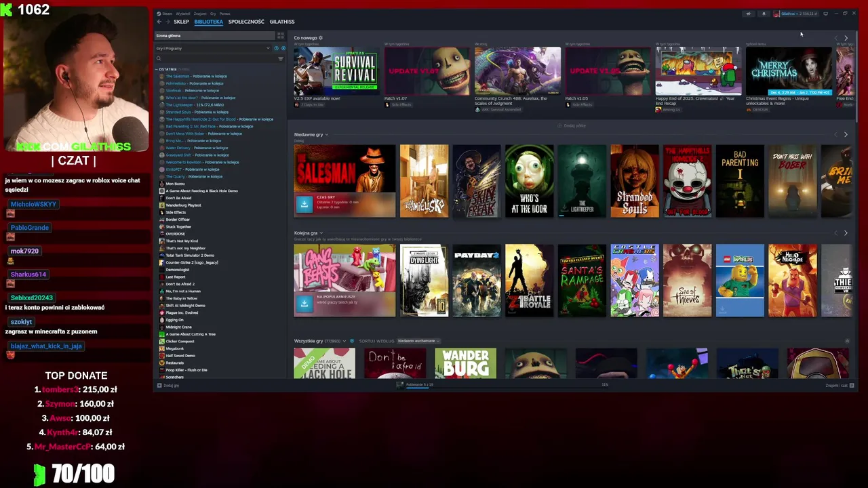
Task: Open the Merry Christmas event news card
Action: [x=789, y=71]
